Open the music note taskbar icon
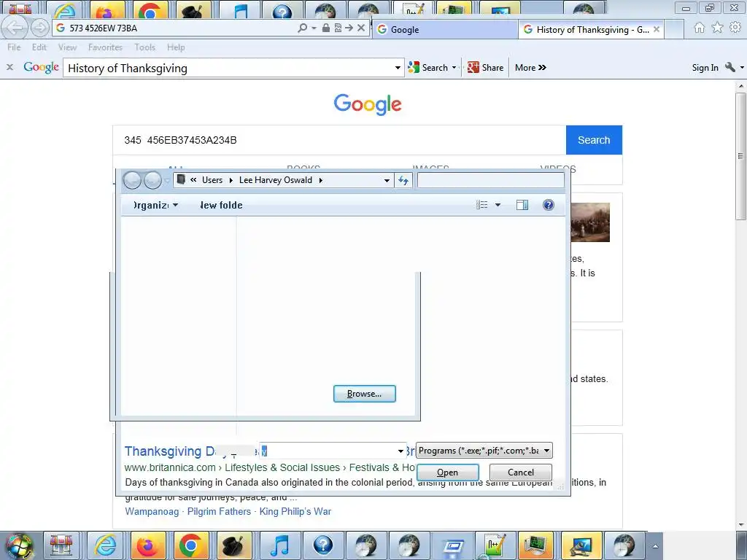 (x=280, y=545)
